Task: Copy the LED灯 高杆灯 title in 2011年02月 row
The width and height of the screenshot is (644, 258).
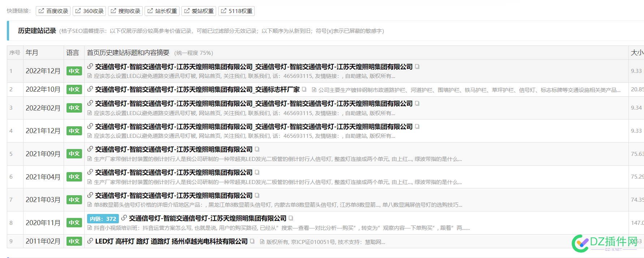Action: pyautogui.click(x=252, y=241)
